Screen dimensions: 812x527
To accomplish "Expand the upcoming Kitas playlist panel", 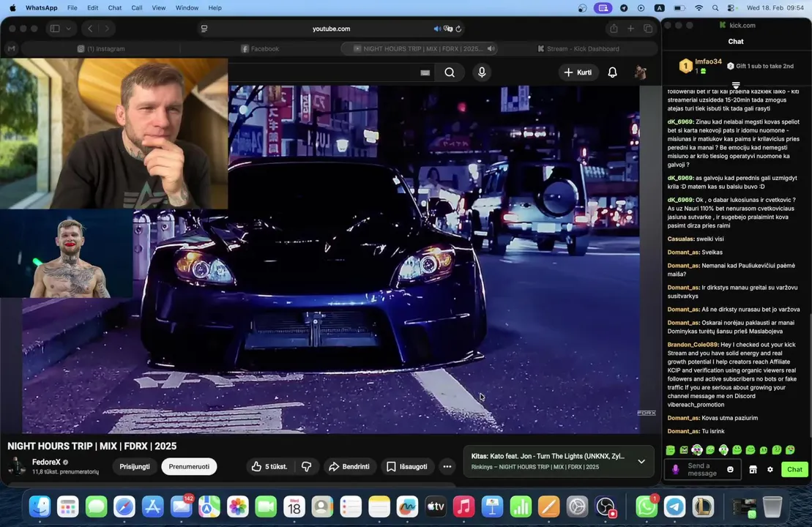I will point(641,461).
